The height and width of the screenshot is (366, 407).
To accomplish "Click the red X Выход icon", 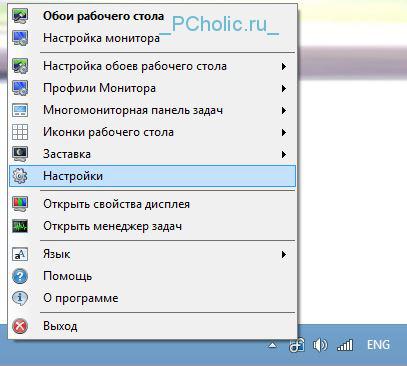I will point(20,326).
